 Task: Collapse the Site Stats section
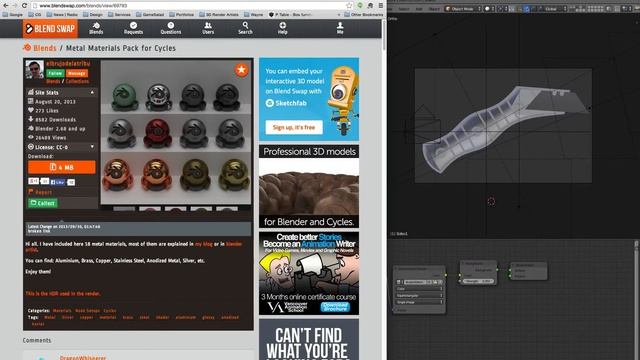61,93
